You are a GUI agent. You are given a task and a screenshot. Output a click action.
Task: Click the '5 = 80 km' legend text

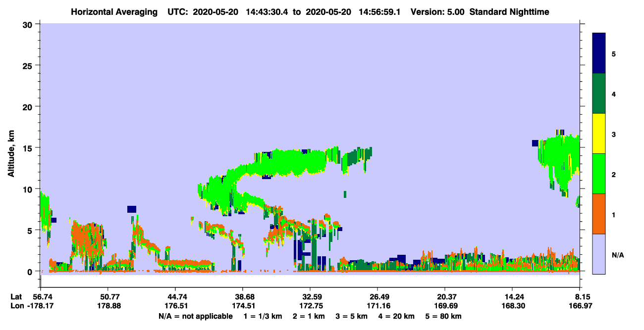tap(444, 316)
